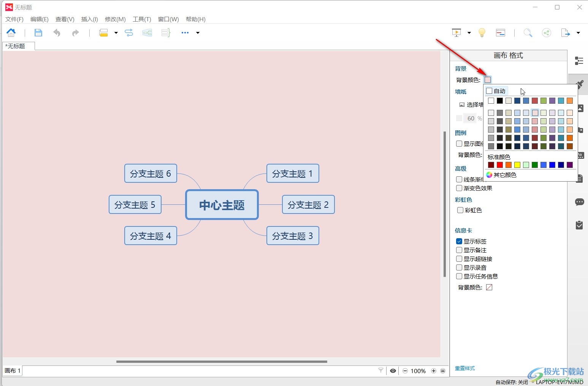588x386 pixels.
Task: Open the 编辑(E) menu
Action: (40, 19)
